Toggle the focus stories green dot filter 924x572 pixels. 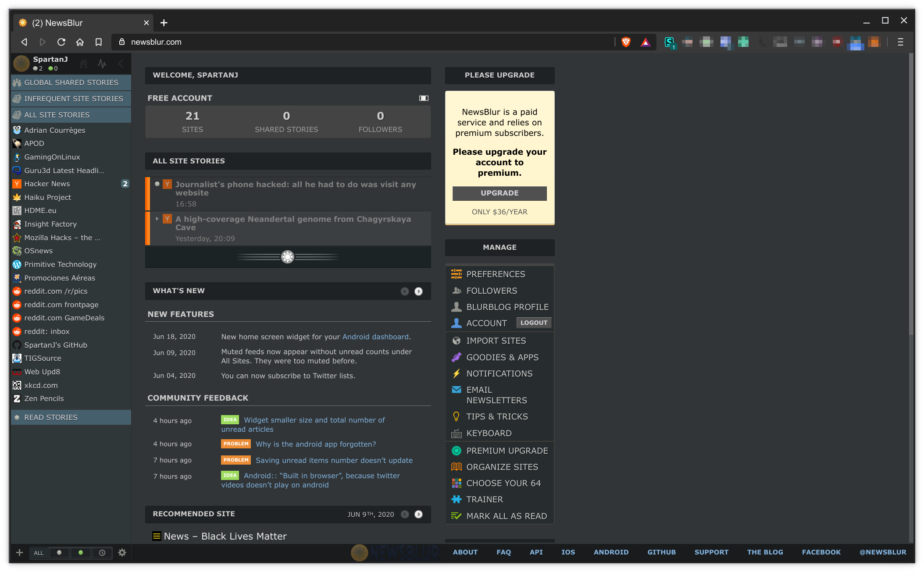pyautogui.click(x=81, y=553)
